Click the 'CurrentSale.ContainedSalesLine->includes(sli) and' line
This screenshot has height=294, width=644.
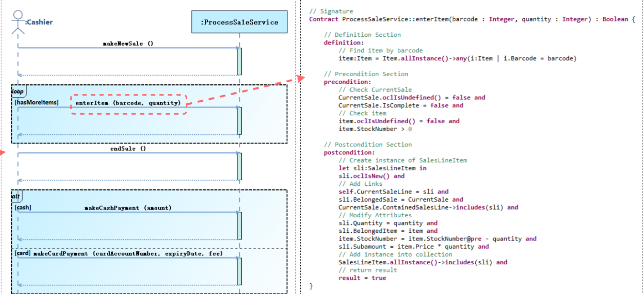coord(428,207)
